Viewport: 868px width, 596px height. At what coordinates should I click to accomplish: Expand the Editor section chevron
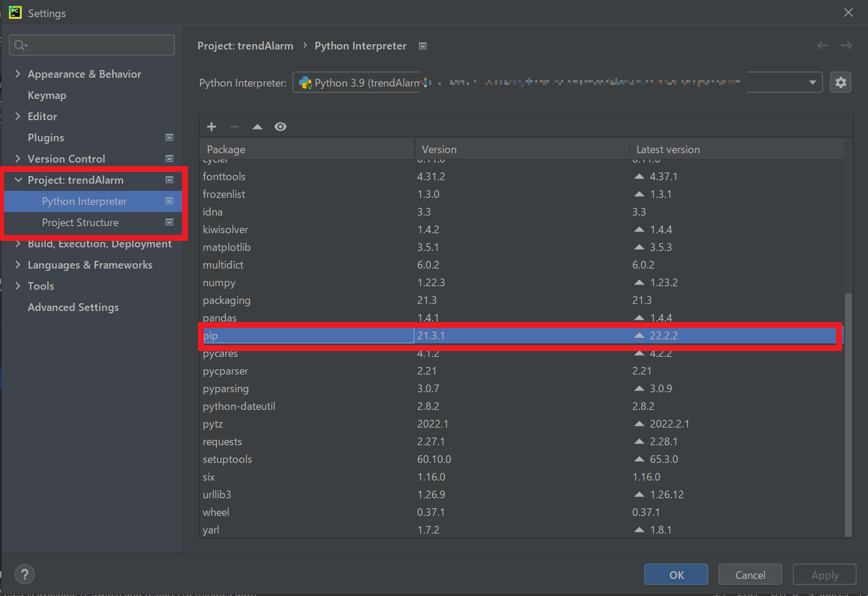point(18,116)
